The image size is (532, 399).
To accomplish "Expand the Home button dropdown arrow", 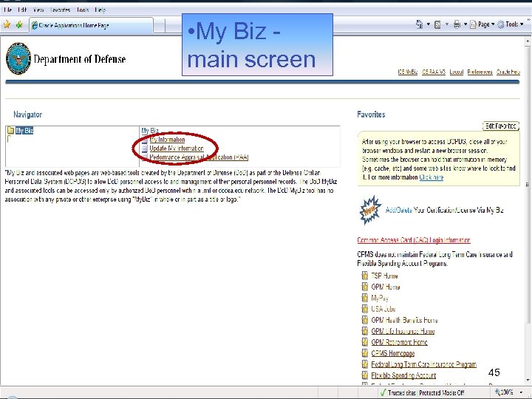I will [428, 24].
